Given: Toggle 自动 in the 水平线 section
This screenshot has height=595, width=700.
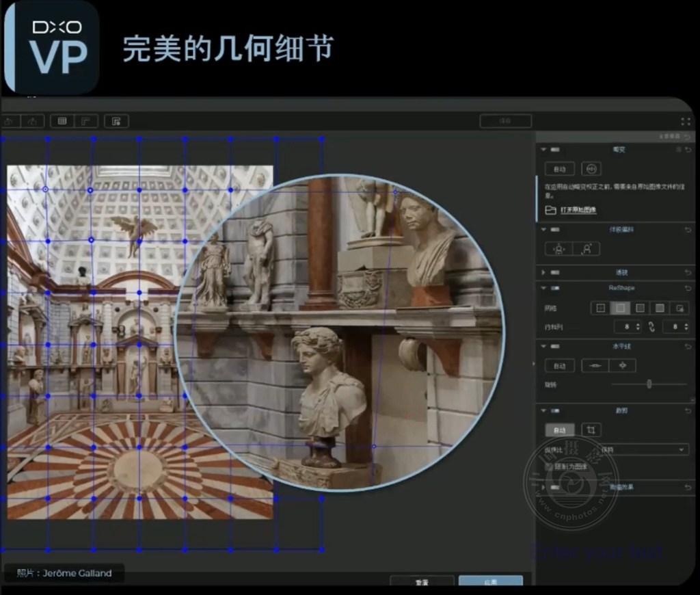Looking at the screenshot, I should [559, 365].
